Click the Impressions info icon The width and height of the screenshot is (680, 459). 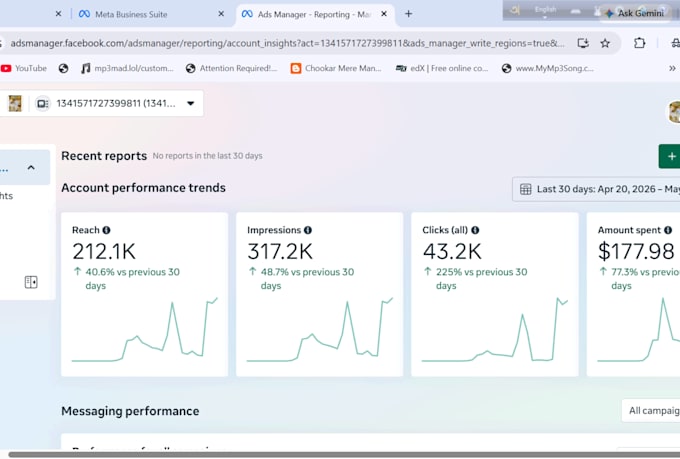coord(307,230)
